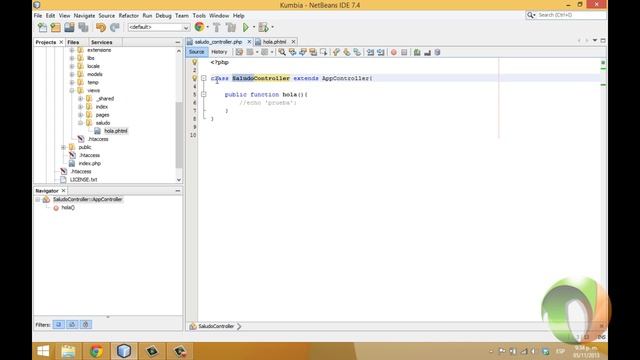The width and height of the screenshot is (640, 360).
Task: Select hola.phtml in the project tree
Action: coord(116,131)
